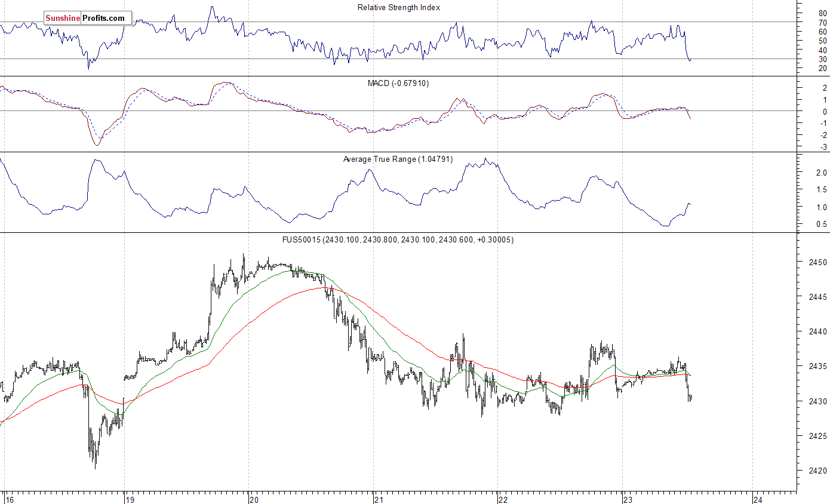
Task: Click the date label 21 on the time axis
Action: [379, 499]
